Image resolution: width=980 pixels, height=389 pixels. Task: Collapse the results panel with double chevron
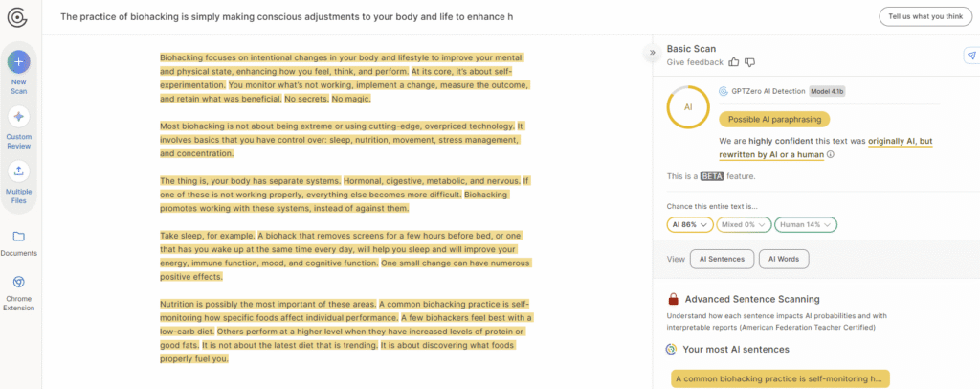click(652, 53)
